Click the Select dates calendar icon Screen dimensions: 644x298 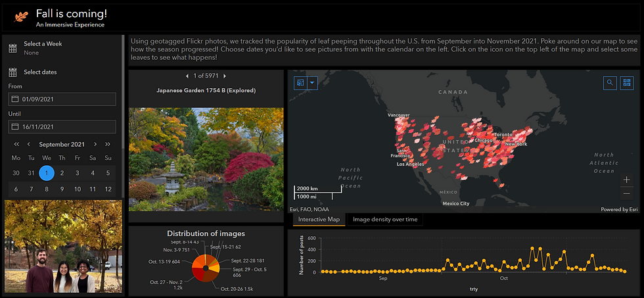coord(12,72)
